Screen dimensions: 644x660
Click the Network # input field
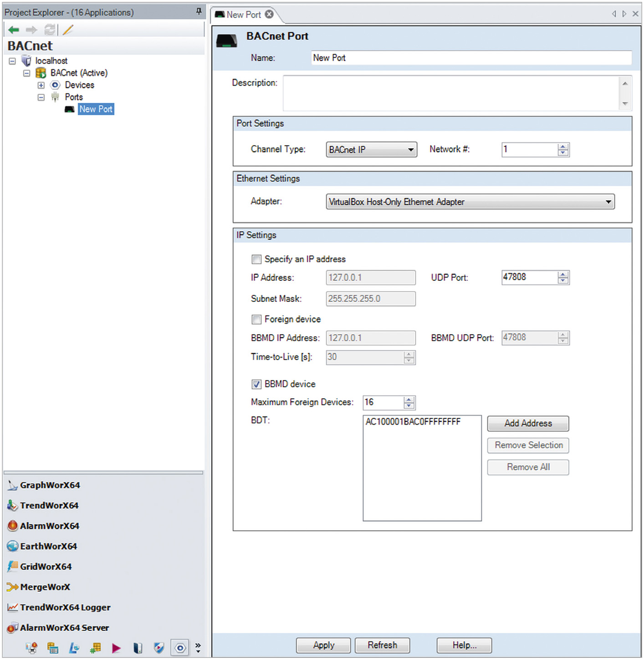[529, 150]
